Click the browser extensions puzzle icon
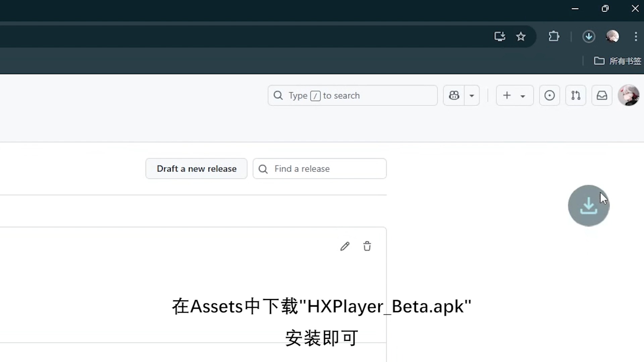Viewport: 644px width, 362px height. click(554, 36)
